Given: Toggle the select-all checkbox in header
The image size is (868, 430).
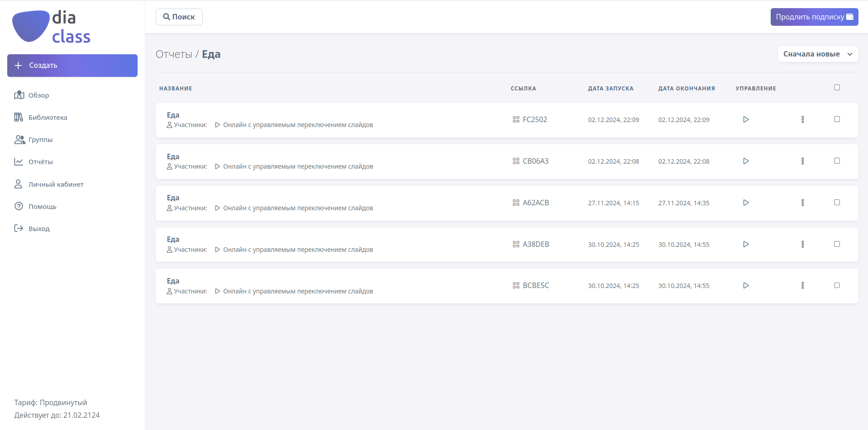Looking at the screenshot, I should [837, 88].
